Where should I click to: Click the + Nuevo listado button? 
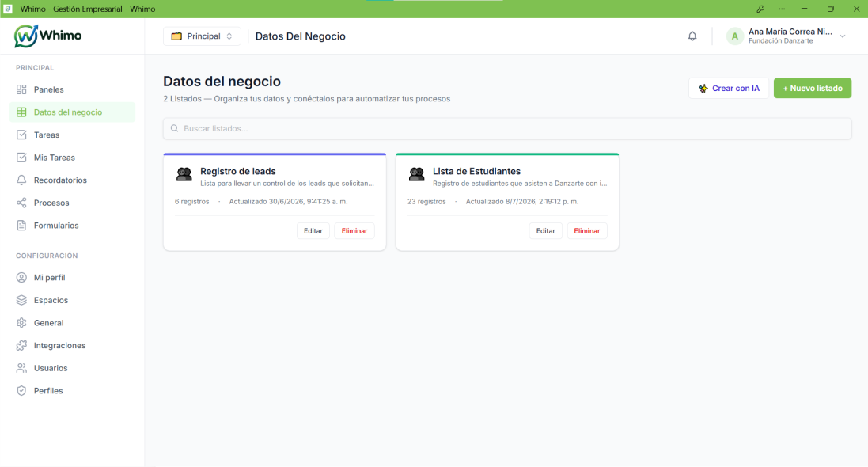coord(812,88)
